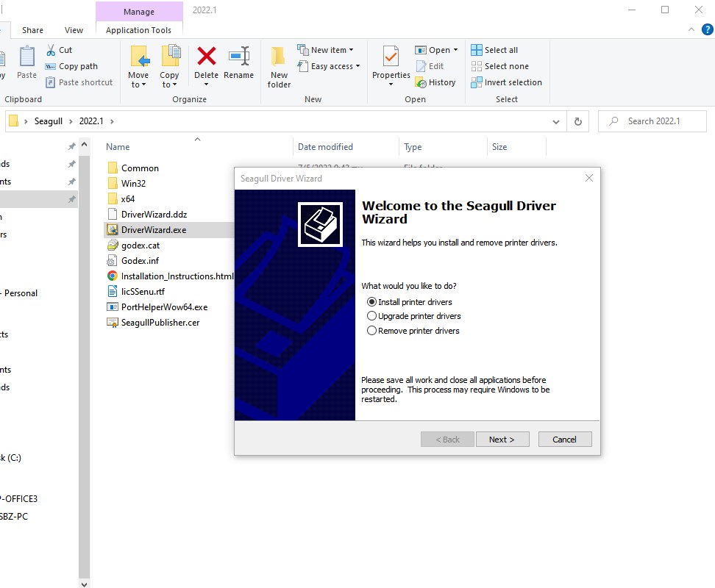Click Invert selection
Viewport: 715px width, 588px height.
tap(506, 82)
